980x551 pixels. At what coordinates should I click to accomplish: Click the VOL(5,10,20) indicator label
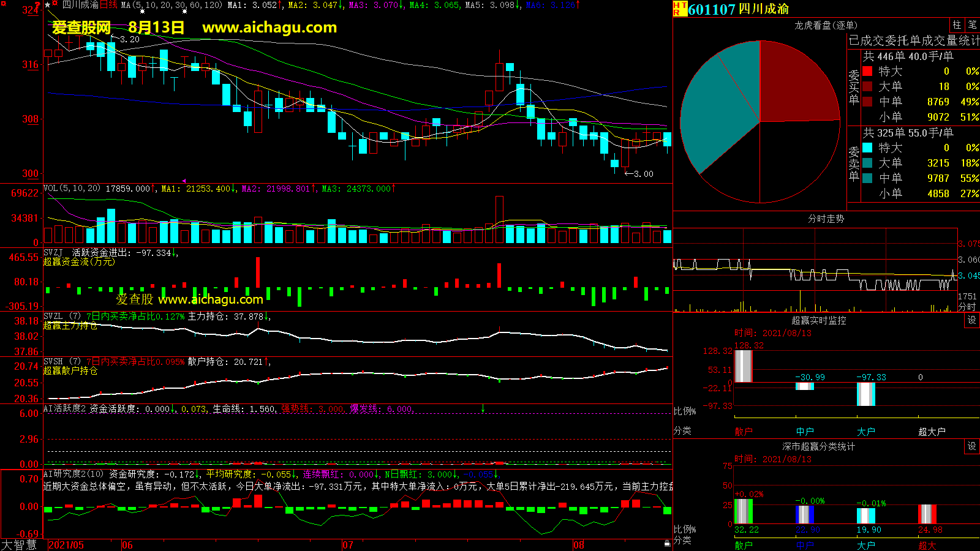click(72, 189)
